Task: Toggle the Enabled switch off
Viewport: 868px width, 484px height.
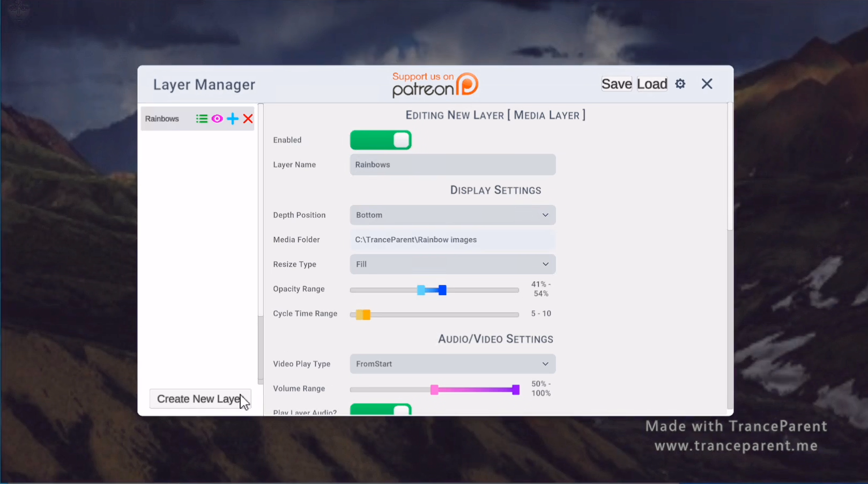Action: (x=381, y=140)
